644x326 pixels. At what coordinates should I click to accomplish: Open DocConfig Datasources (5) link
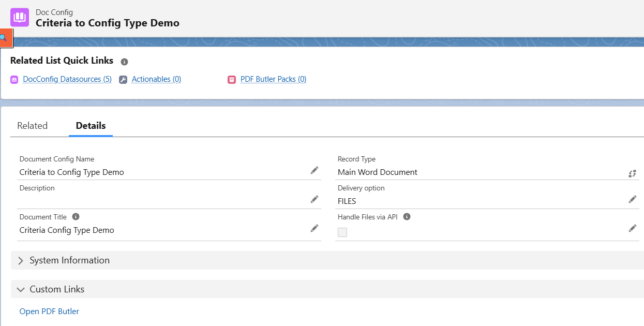[x=67, y=79]
